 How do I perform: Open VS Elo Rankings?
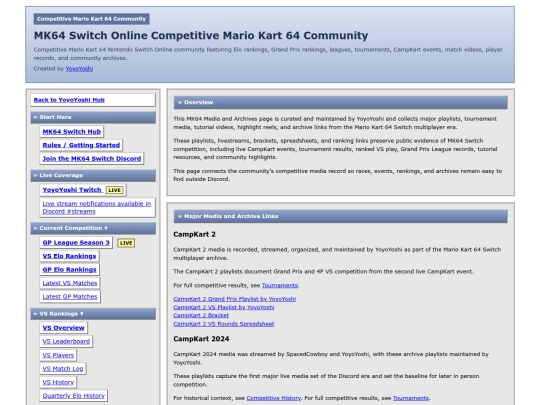70,256
